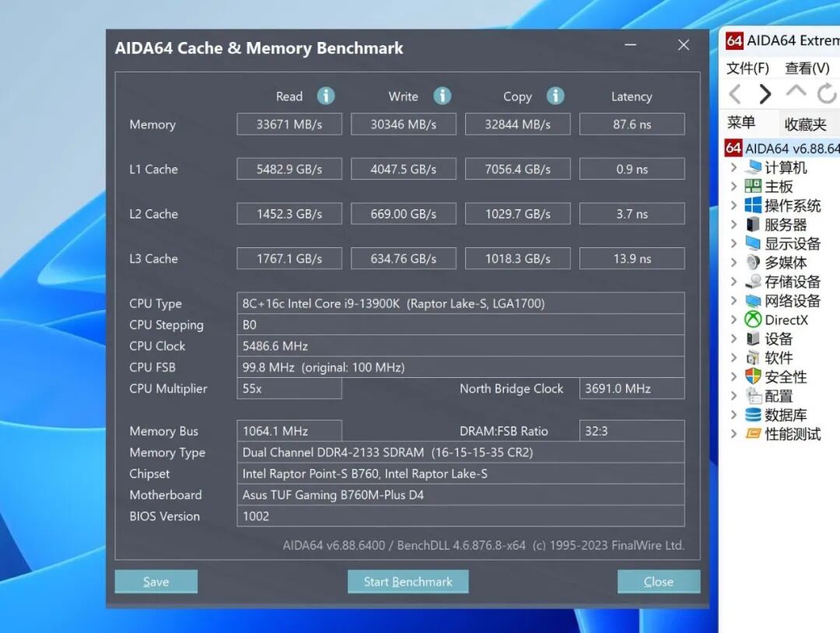Open Read benchmark info icon
The height and width of the screenshot is (633, 840).
[326, 96]
